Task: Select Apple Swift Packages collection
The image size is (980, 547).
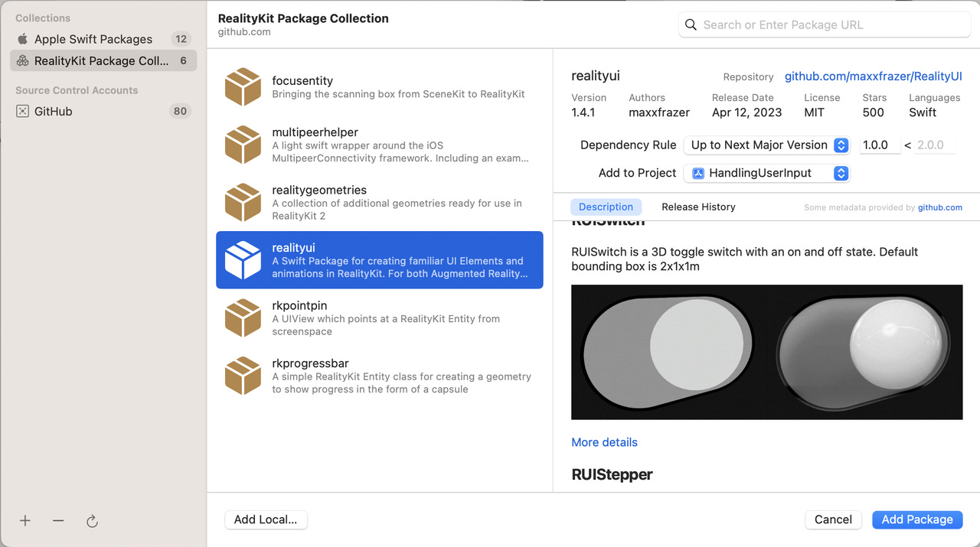Action: click(103, 39)
